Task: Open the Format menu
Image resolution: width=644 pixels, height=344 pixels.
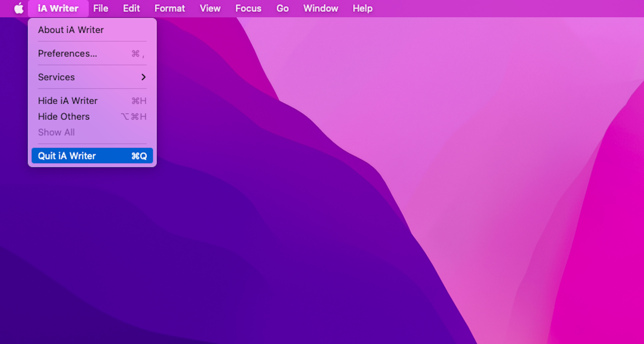Action: point(169,8)
